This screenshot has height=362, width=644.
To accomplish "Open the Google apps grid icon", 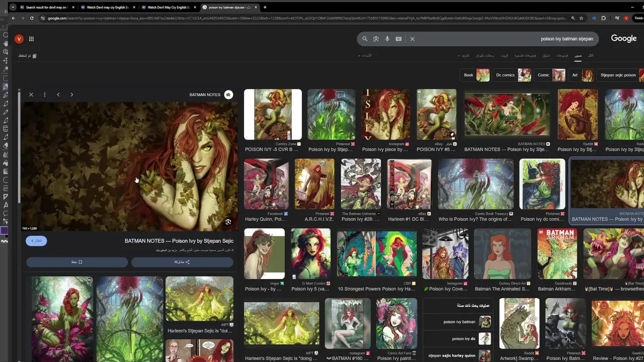I will pos(31,39).
